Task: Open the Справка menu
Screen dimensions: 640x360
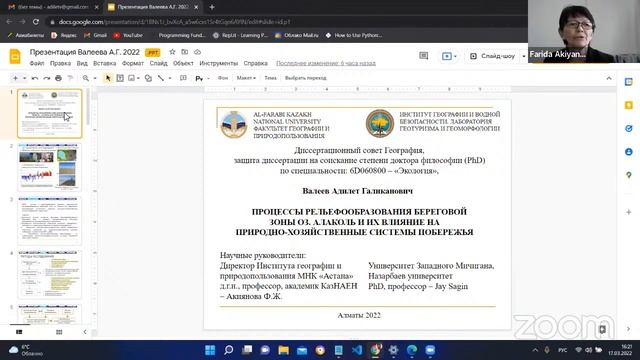Action: click(x=256, y=63)
